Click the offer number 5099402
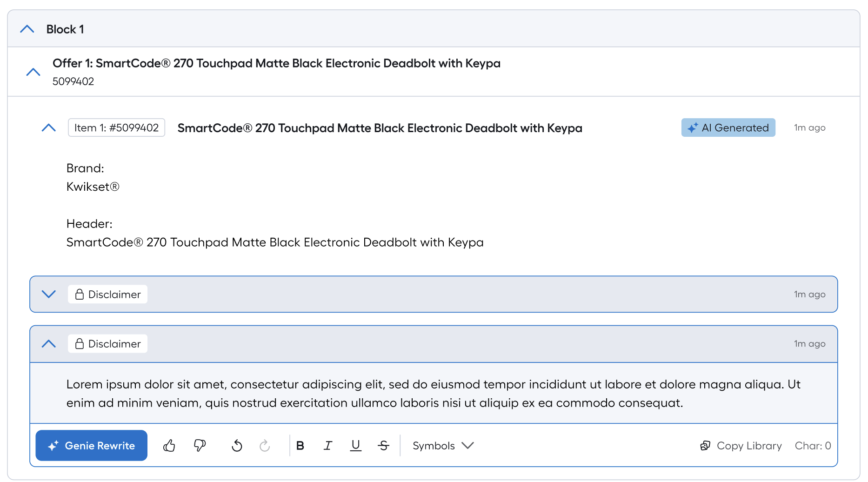 point(73,81)
